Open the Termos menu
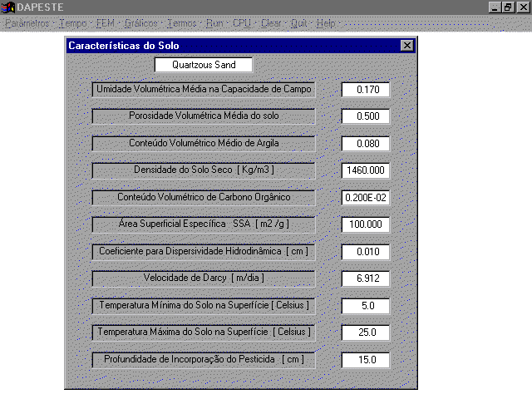The height and width of the screenshot is (399, 532). click(181, 23)
